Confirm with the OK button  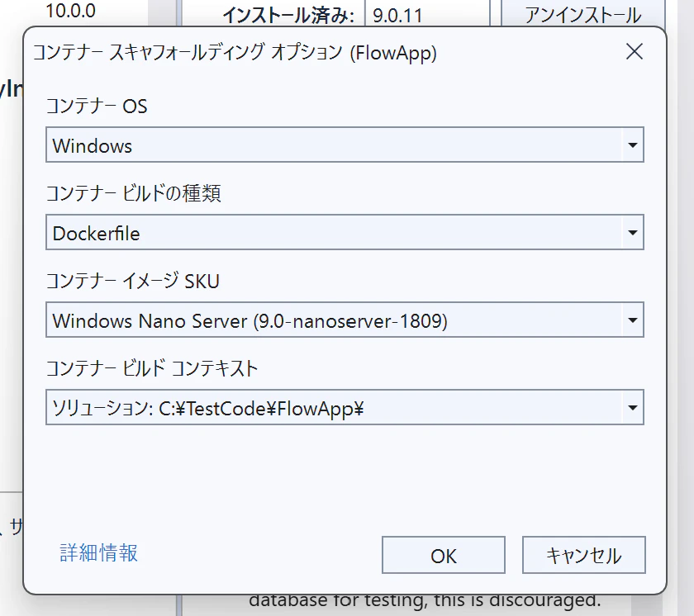[444, 556]
